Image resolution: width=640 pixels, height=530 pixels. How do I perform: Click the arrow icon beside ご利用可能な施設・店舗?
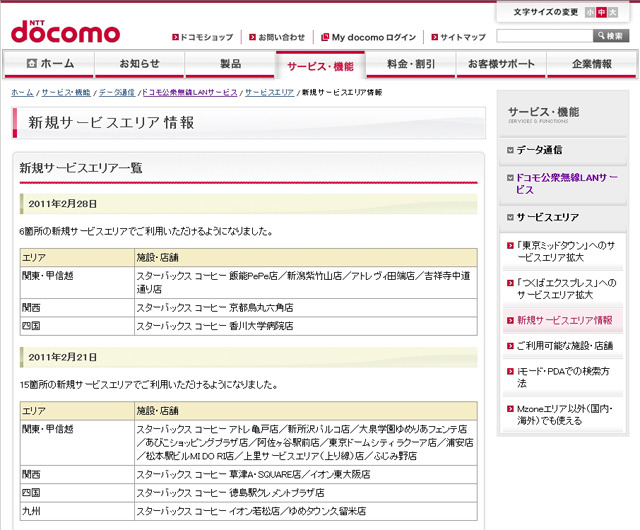[x=510, y=346]
